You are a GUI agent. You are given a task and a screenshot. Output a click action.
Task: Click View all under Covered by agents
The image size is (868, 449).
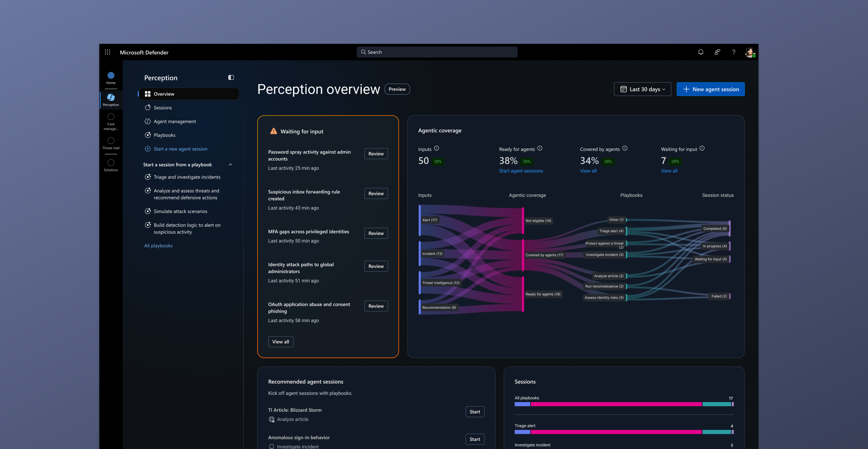click(x=588, y=171)
